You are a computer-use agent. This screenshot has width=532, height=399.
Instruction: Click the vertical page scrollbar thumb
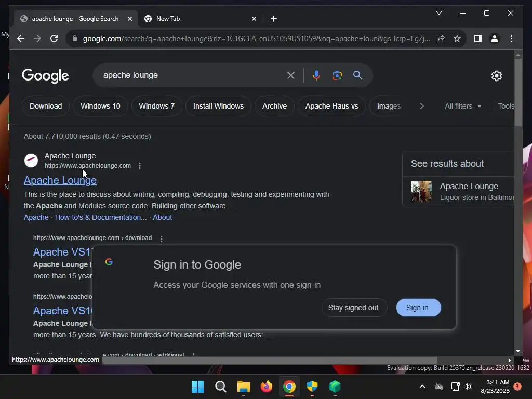(518, 92)
